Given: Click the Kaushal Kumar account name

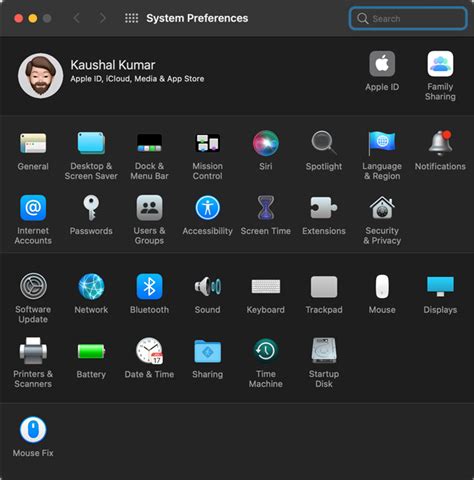Looking at the screenshot, I should pos(113,65).
